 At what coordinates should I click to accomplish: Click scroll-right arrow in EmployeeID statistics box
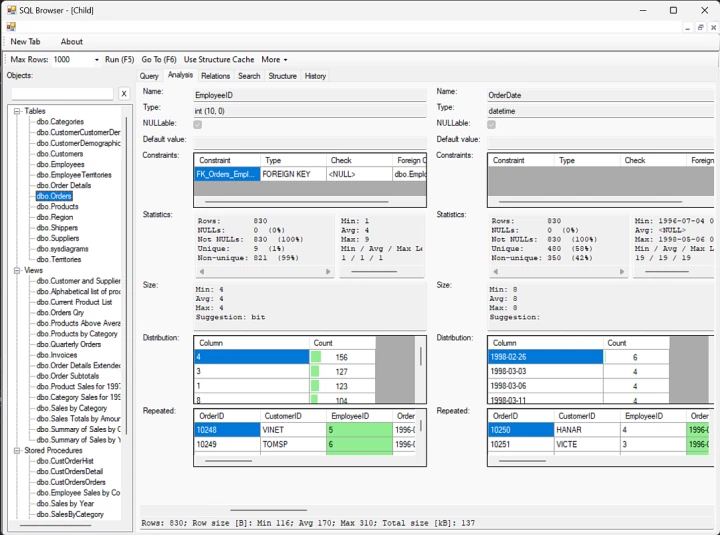pyautogui.click(x=328, y=271)
